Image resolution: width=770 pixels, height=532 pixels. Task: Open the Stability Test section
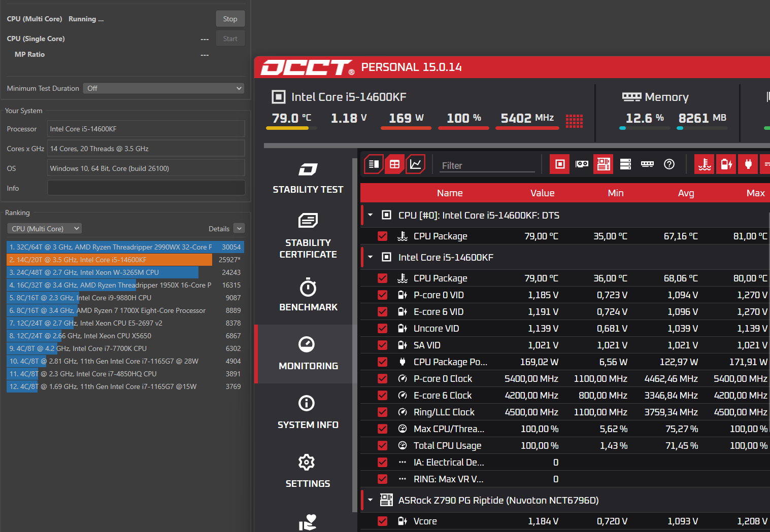point(308,178)
